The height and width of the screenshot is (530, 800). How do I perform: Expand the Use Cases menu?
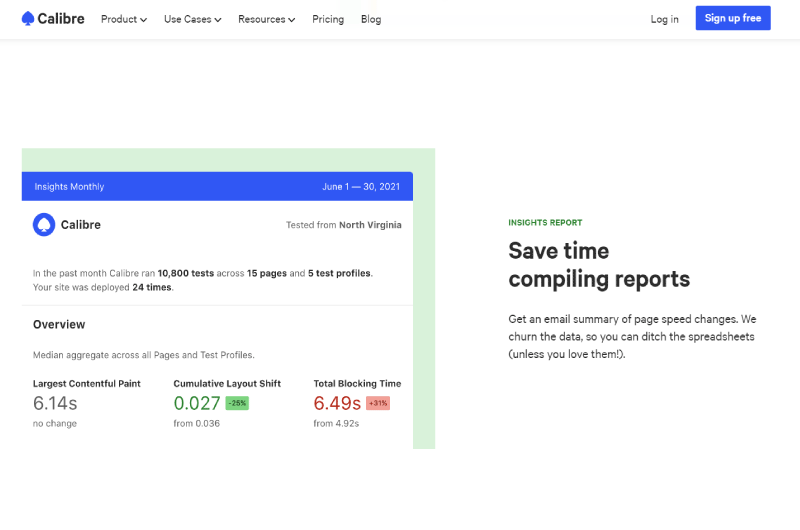192,19
